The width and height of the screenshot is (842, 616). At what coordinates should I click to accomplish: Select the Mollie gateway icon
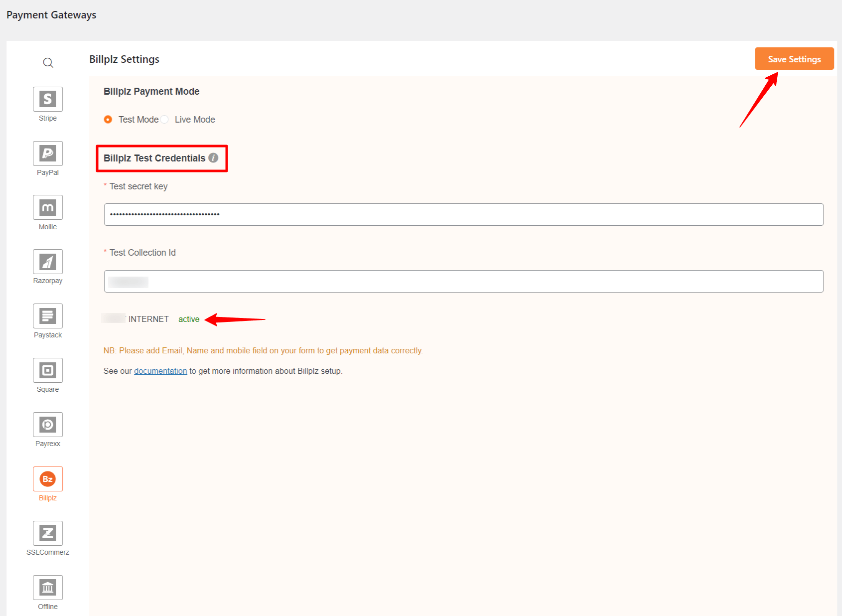point(48,207)
